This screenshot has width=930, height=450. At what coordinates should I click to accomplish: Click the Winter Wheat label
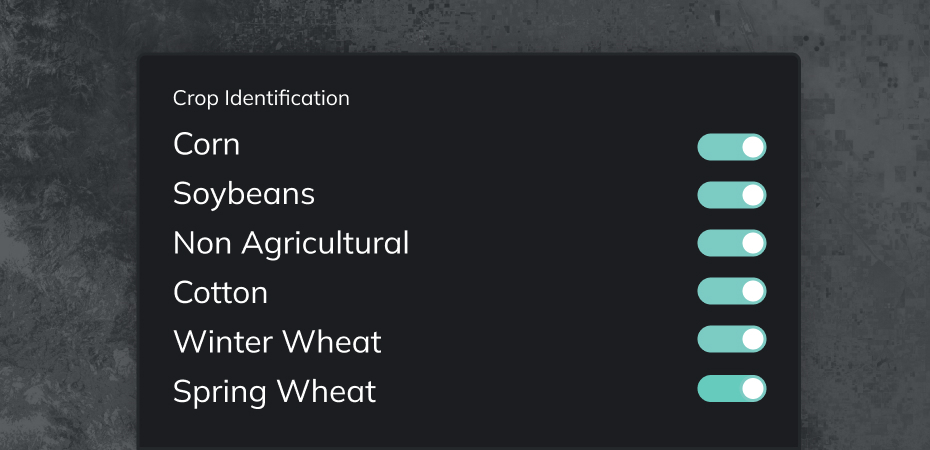pyautogui.click(x=277, y=341)
